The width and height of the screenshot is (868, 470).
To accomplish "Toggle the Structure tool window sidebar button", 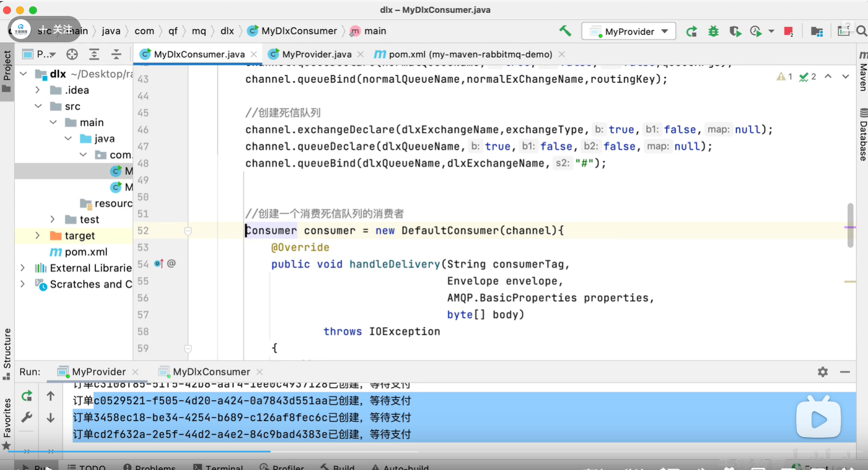I will click(7, 354).
